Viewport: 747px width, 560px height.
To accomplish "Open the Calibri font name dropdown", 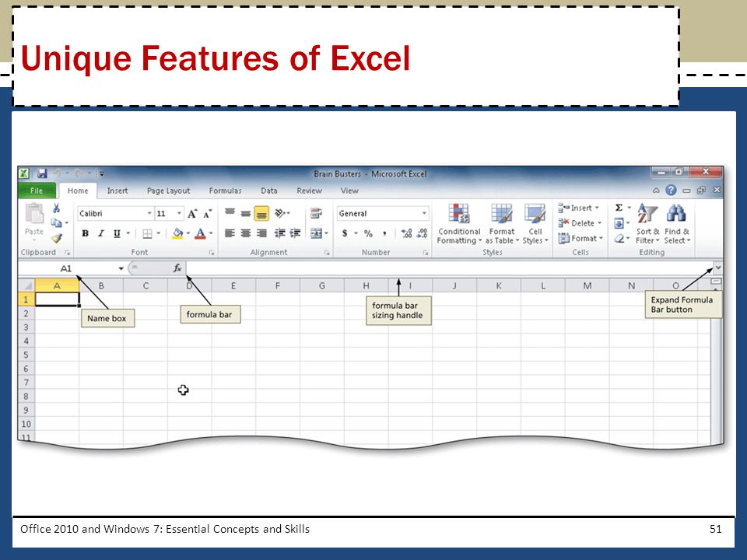I will pyautogui.click(x=149, y=213).
